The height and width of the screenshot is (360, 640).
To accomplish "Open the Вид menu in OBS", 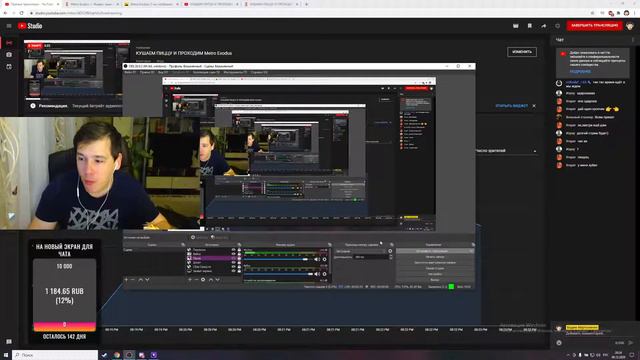I will click(162, 72).
